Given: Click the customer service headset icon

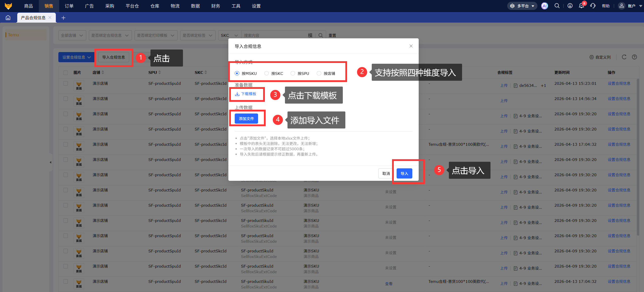Looking at the screenshot, I should click(x=593, y=6).
